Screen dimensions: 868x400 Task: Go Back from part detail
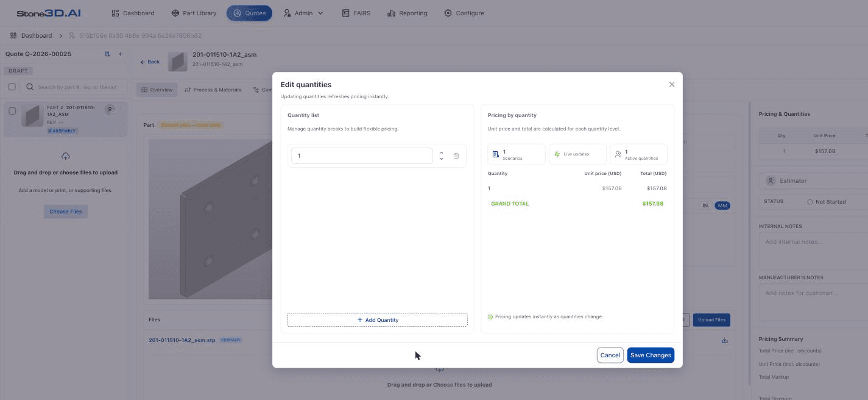tap(150, 62)
